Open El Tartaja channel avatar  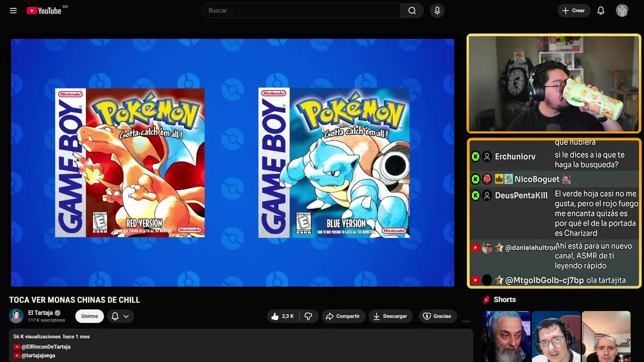coord(17,316)
